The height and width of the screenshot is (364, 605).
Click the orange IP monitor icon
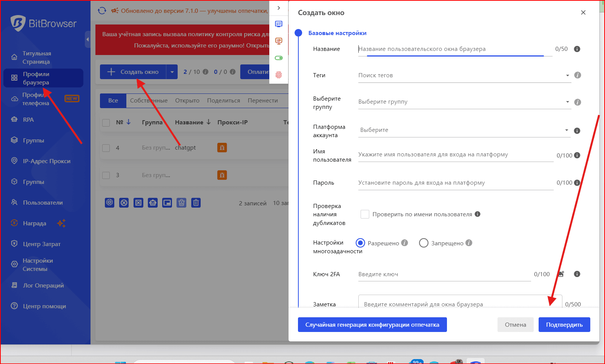[279, 41]
